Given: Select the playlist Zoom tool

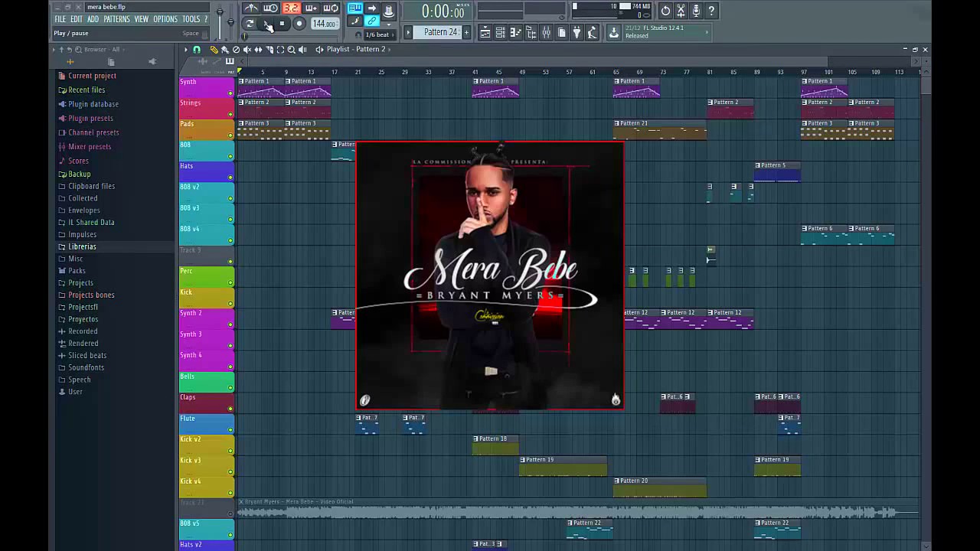Looking at the screenshot, I should [x=291, y=49].
